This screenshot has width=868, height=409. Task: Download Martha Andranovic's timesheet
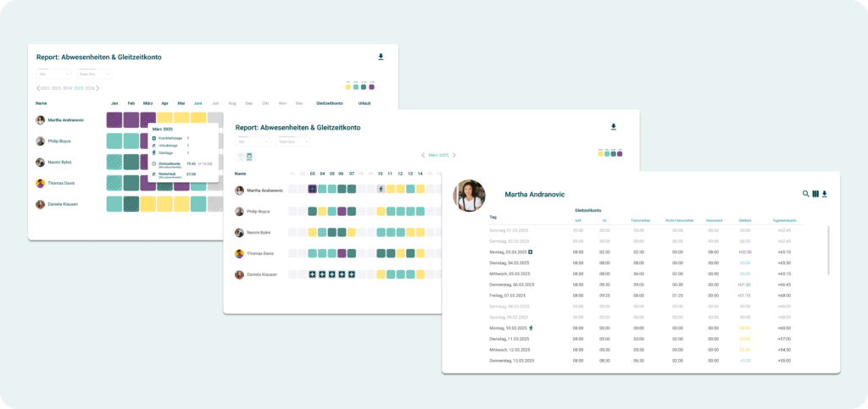tap(825, 194)
